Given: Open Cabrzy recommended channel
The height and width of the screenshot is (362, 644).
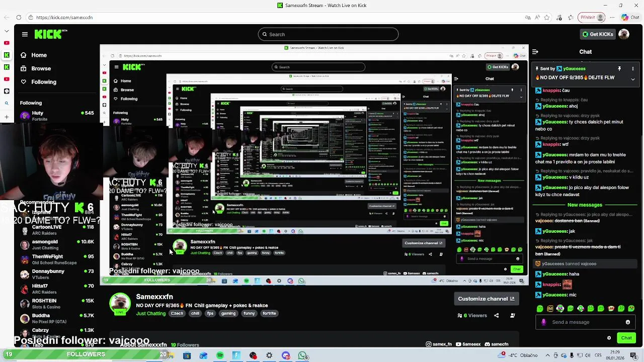Looking at the screenshot, I should [57, 333].
